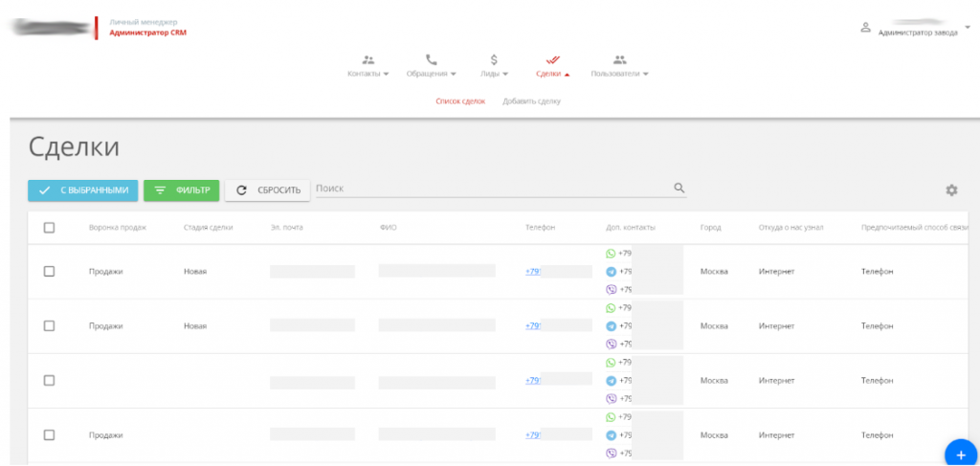Image resolution: width=980 pixels, height=466 pixels.
Task: Click the WhatsApp icon in the second deal row
Action: coord(612,308)
